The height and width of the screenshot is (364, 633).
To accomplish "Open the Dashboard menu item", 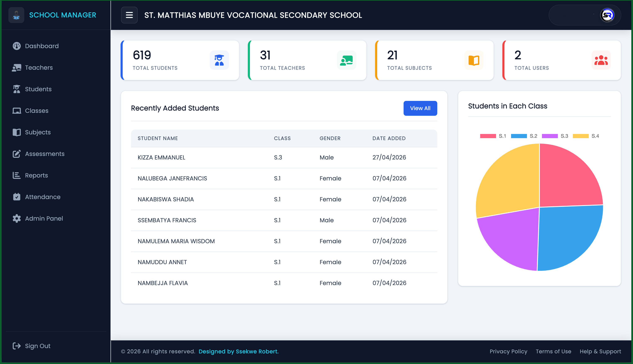I will coord(42,46).
